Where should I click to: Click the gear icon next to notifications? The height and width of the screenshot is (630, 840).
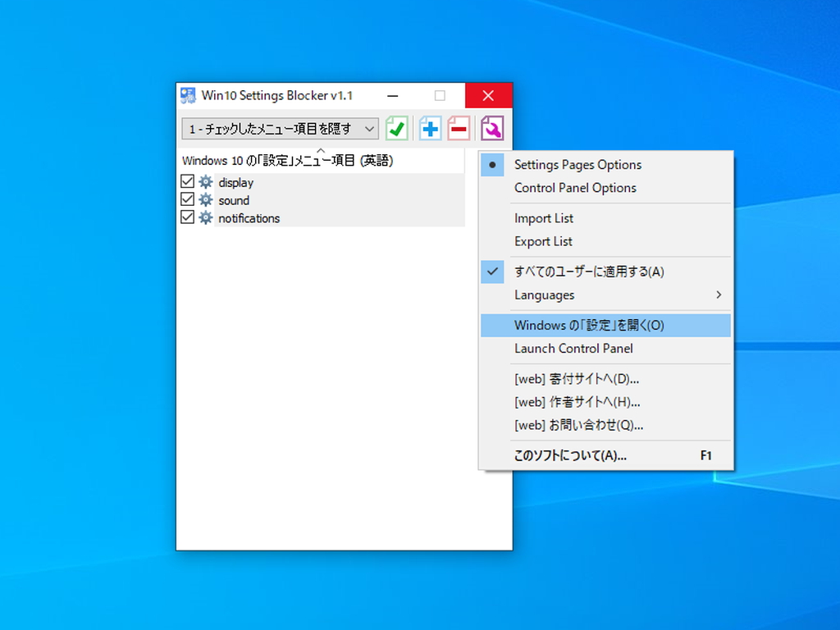204,218
